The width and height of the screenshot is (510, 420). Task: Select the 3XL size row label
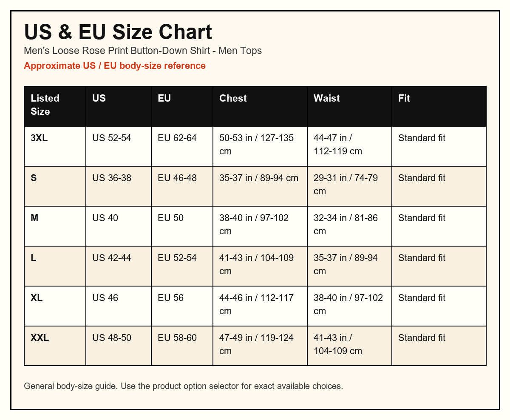coord(55,146)
